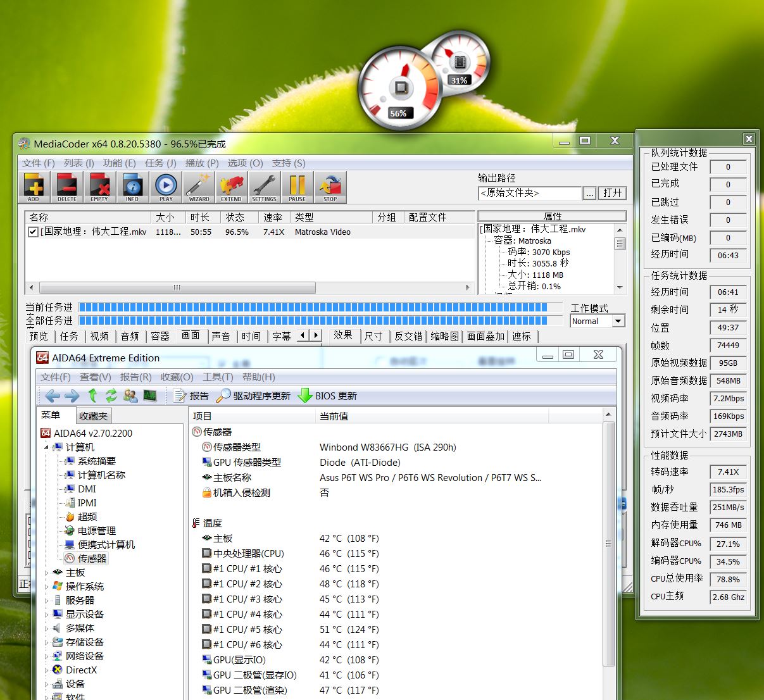Collapse the 计算机 tree node

point(46,447)
